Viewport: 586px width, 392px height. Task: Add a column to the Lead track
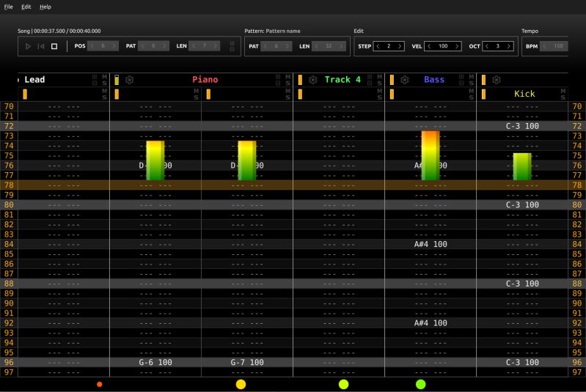[x=94, y=76]
